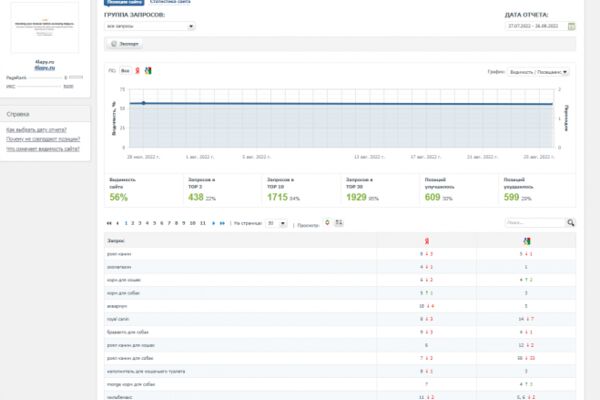
Task: Go to results page 2
Action: coord(133,223)
